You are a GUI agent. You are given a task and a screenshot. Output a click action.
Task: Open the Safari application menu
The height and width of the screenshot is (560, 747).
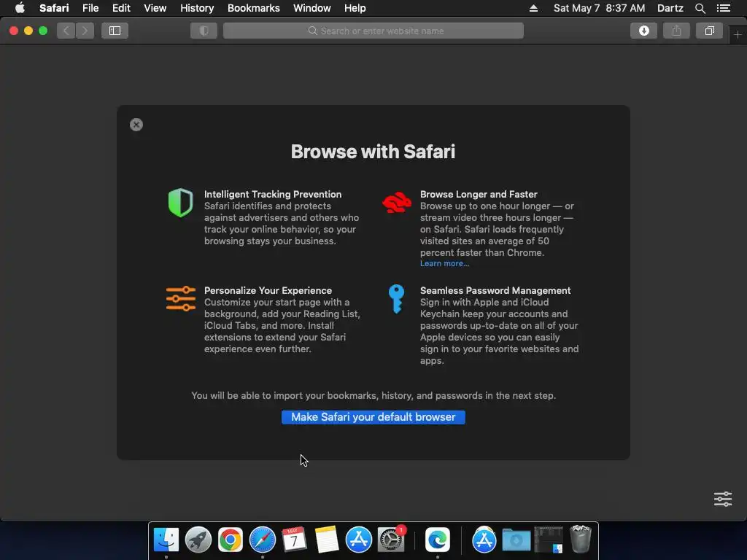click(54, 8)
